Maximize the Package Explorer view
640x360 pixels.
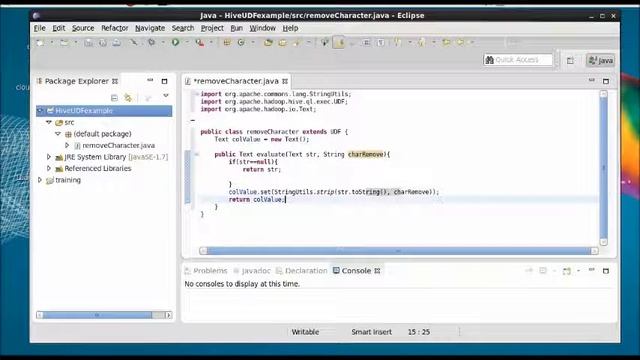click(x=164, y=81)
